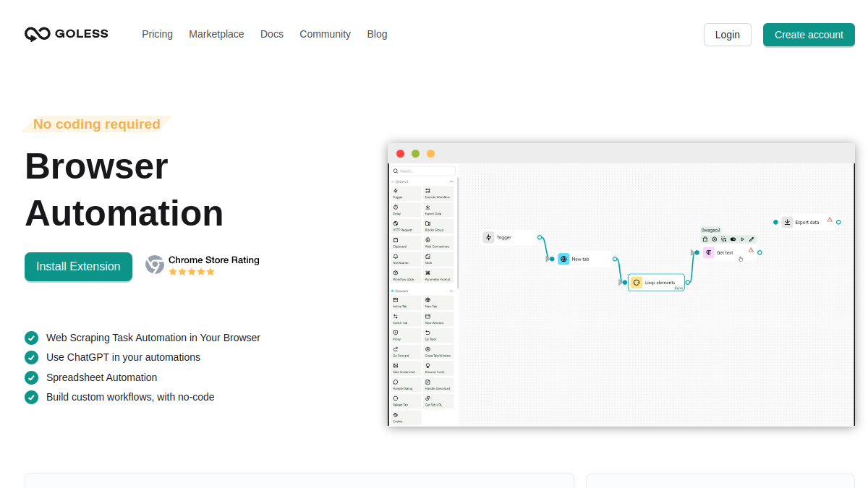Viewport: 868px width, 488px height.
Task: Click the Trigger node on canvas
Action: tap(509, 237)
